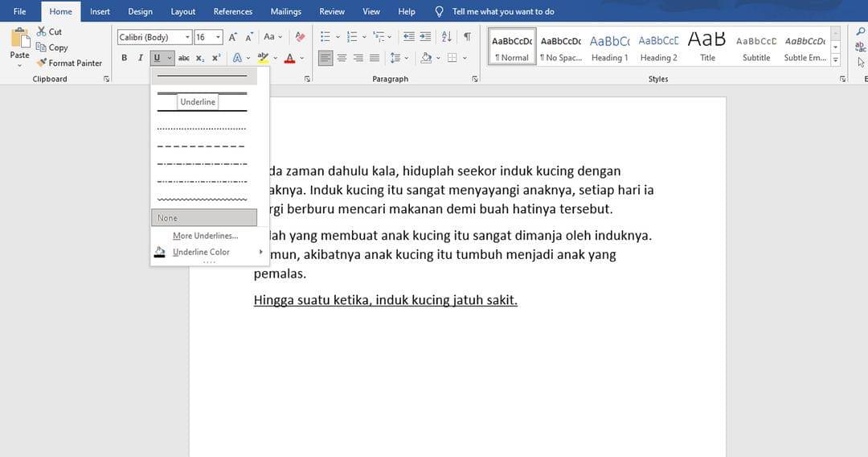The image size is (868, 457).
Task: Switch to the References tab
Action: pos(232,11)
